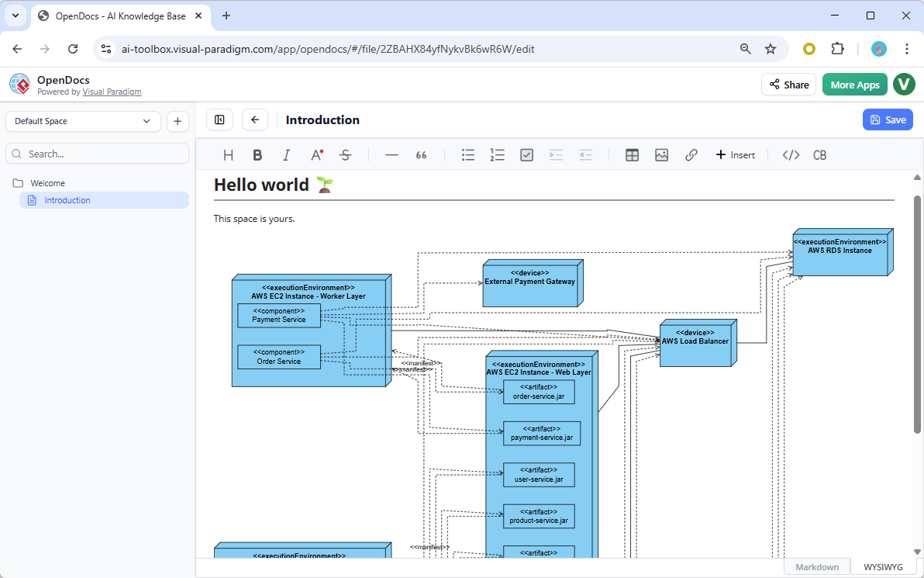Screen dimensions: 924x578
Task: Insert a horizontal divider line
Action: [x=391, y=154]
